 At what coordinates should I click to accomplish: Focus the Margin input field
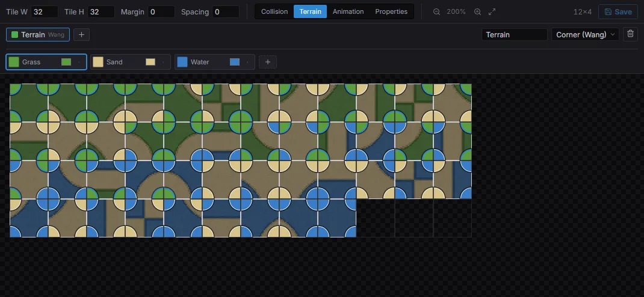click(161, 12)
